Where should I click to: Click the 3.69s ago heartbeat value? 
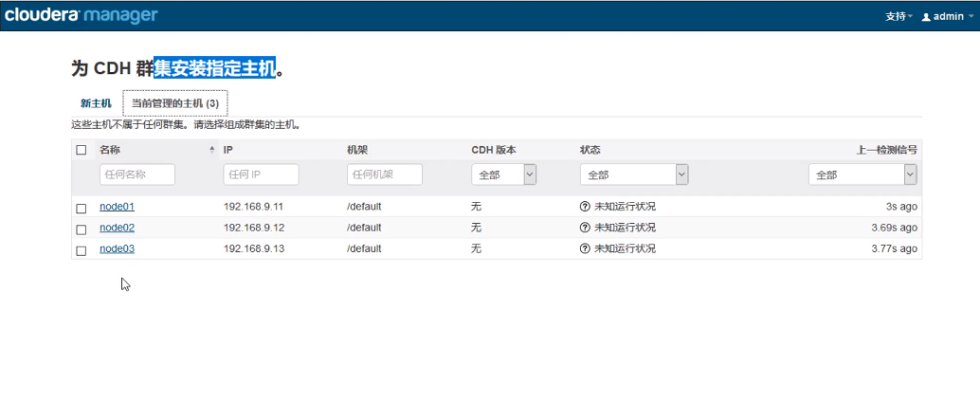[x=895, y=228]
